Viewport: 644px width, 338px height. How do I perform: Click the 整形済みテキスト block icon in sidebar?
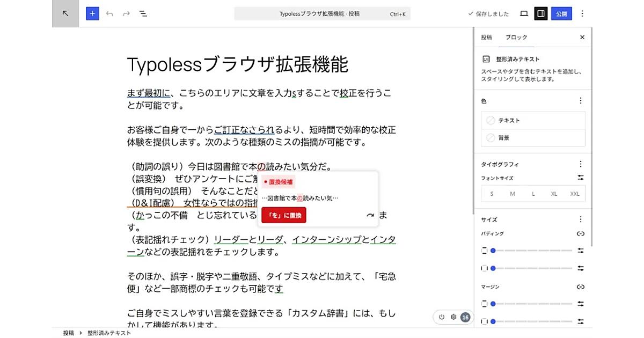486,59
